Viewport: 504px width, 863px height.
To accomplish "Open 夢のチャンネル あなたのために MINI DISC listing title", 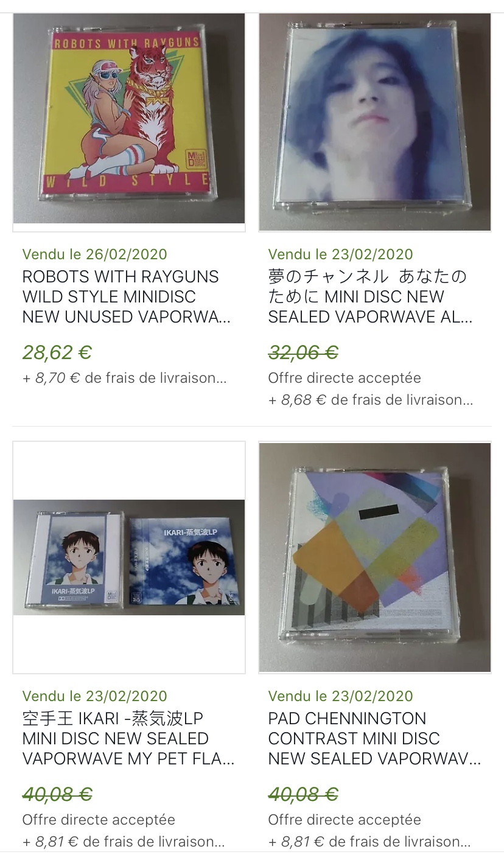I will [x=371, y=297].
